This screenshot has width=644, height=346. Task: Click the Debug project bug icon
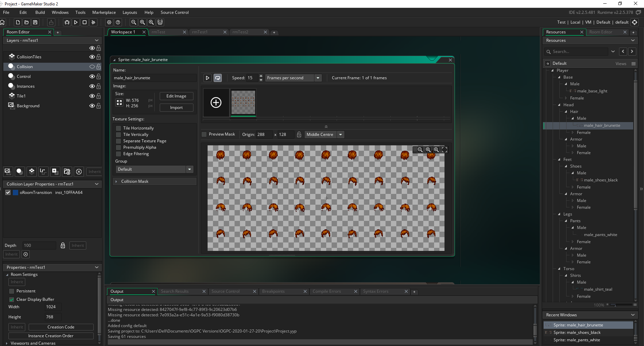click(67, 22)
